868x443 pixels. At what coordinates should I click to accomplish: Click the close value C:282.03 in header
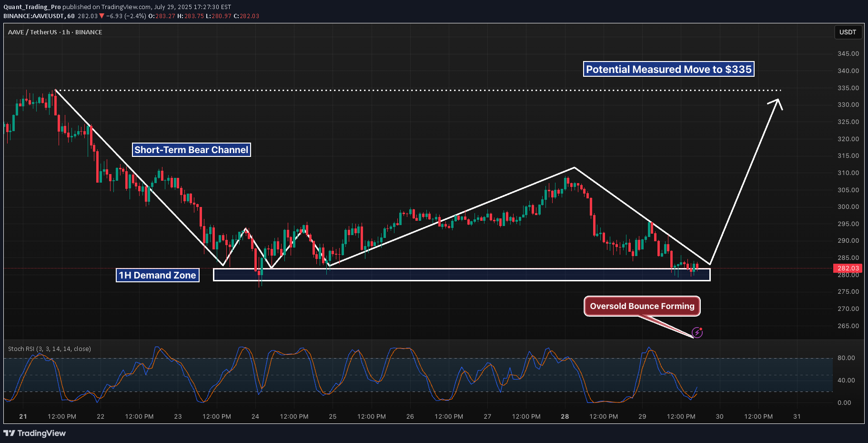[x=246, y=16]
